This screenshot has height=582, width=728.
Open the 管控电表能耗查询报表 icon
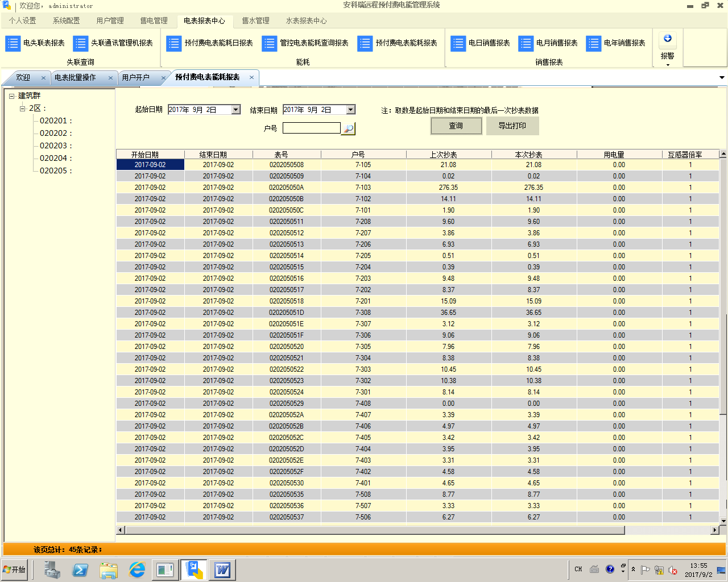pyautogui.click(x=269, y=43)
